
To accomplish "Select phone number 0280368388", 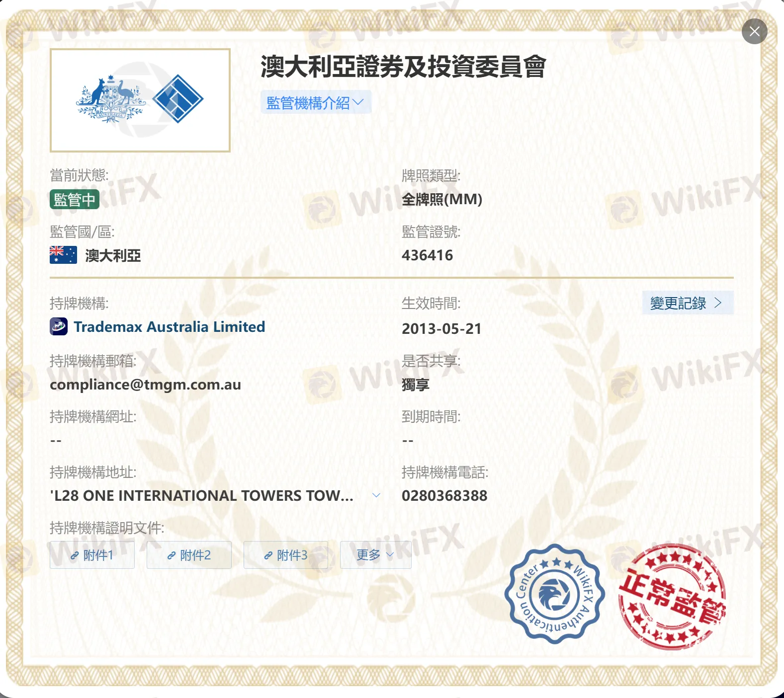I will (x=444, y=496).
